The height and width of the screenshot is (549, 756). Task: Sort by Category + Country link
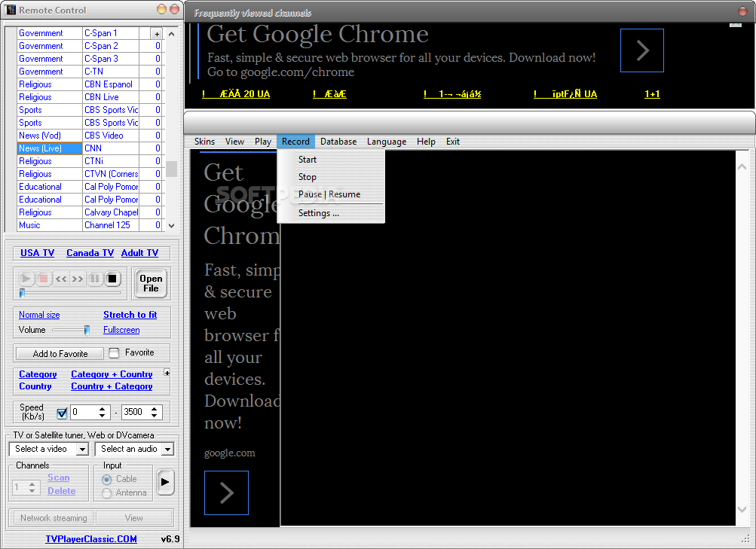[x=112, y=374]
